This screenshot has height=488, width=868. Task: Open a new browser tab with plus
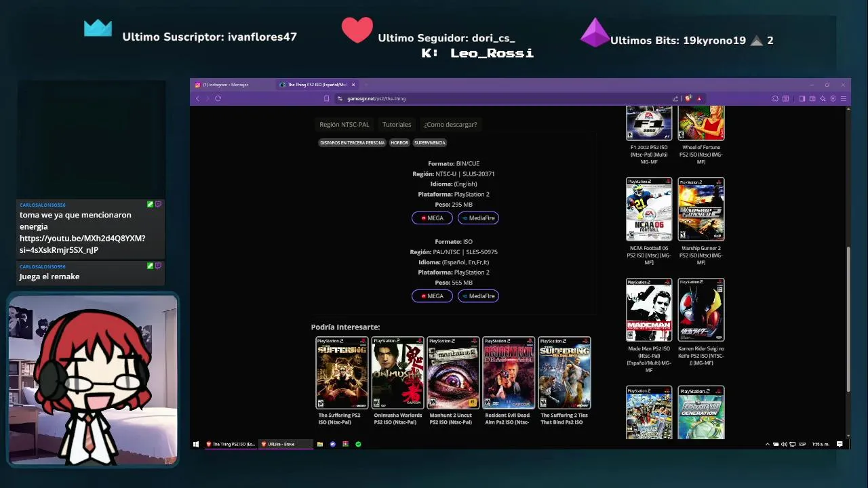coord(366,85)
